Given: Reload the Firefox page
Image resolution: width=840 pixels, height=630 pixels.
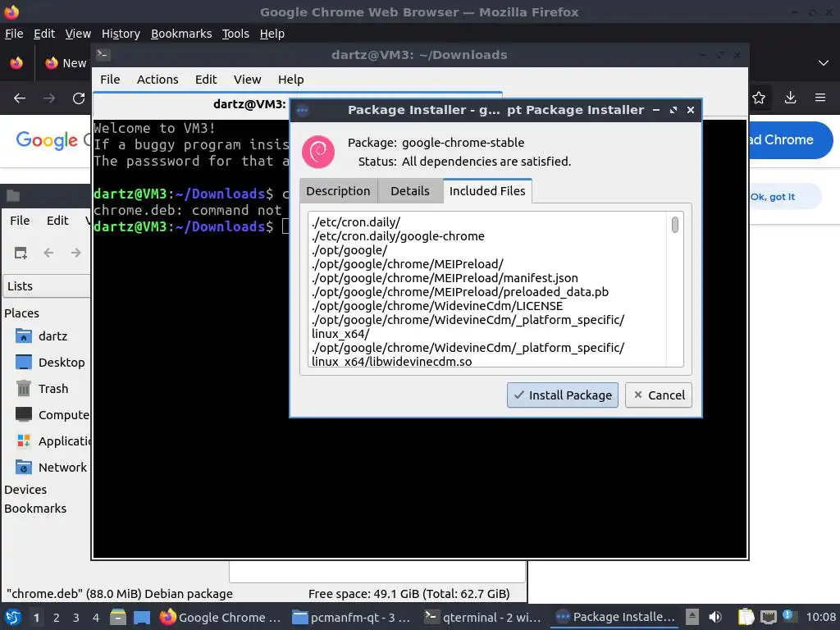Looking at the screenshot, I should 79,98.
